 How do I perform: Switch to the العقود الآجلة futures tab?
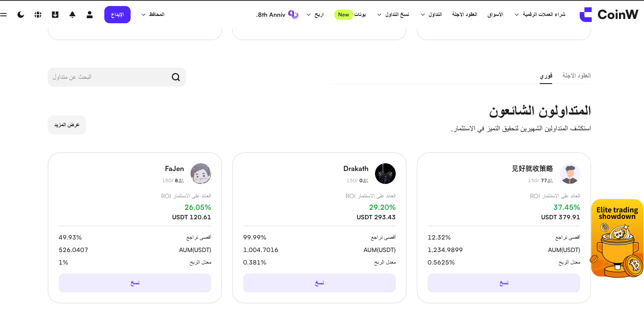pos(576,75)
